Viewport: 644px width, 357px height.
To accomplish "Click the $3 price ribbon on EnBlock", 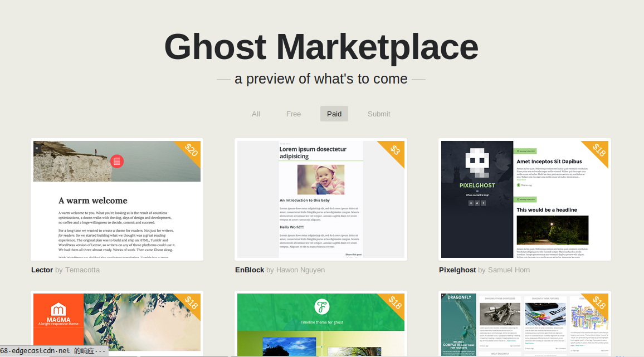I will (x=394, y=150).
